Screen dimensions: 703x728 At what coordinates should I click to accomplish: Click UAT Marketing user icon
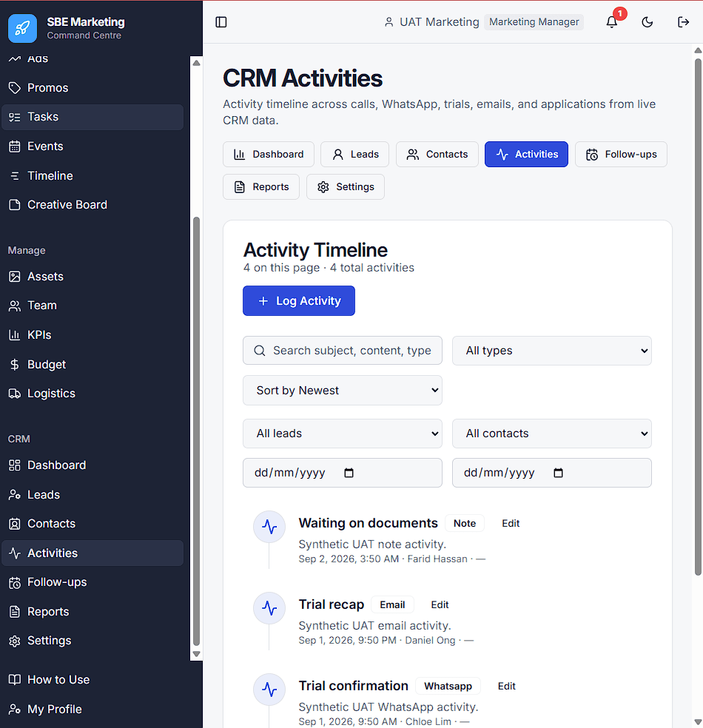point(389,21)
